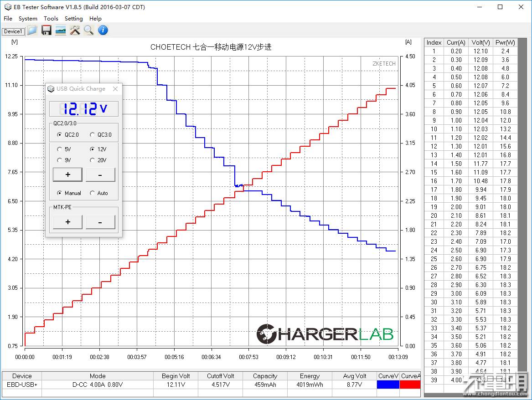Viewport: 532px width, 400px height.
Task: Click the 12.12V voltage display
Action: tap(84, 109)
